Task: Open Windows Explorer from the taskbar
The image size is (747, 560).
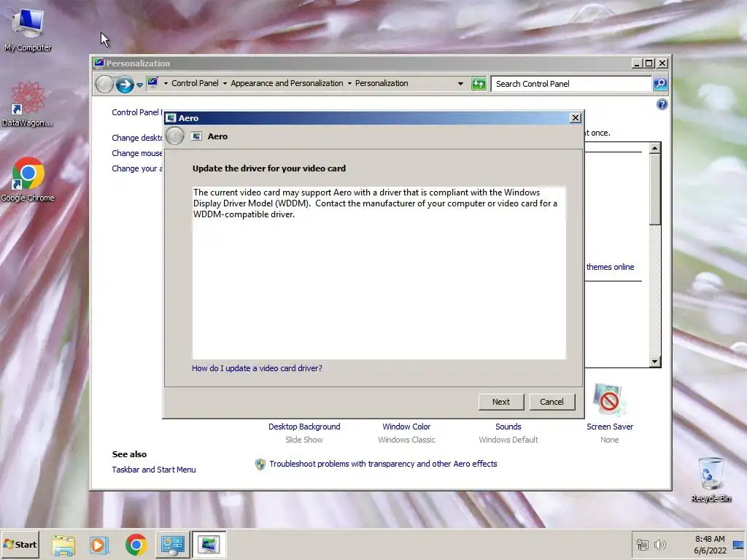Action: (x=63, y=545)
